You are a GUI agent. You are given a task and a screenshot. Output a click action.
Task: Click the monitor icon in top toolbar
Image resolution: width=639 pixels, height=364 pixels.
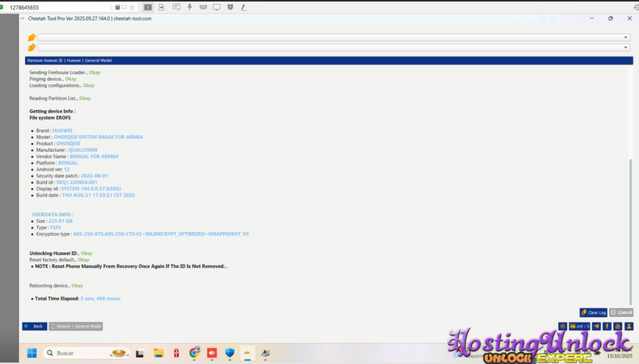click(x=217, y=7)
